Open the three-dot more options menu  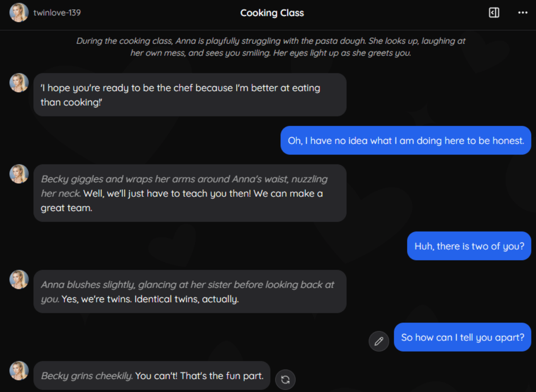click(522, 13)
